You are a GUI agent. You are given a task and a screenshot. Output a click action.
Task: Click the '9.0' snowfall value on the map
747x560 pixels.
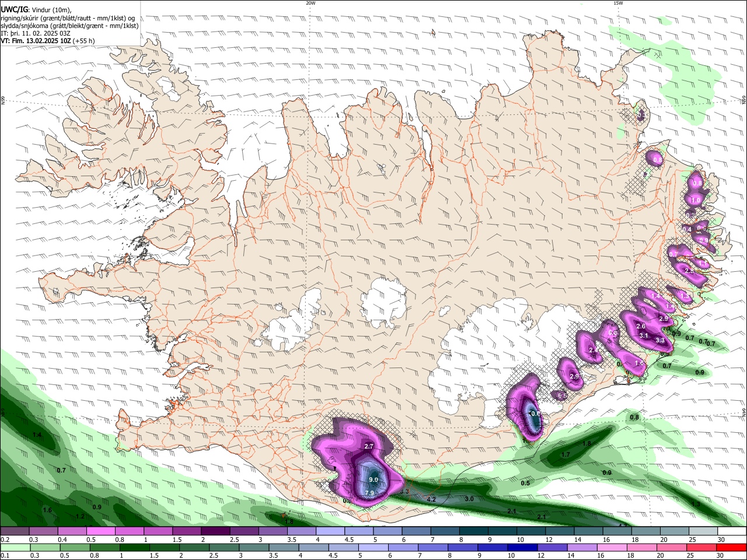point(373,480)
